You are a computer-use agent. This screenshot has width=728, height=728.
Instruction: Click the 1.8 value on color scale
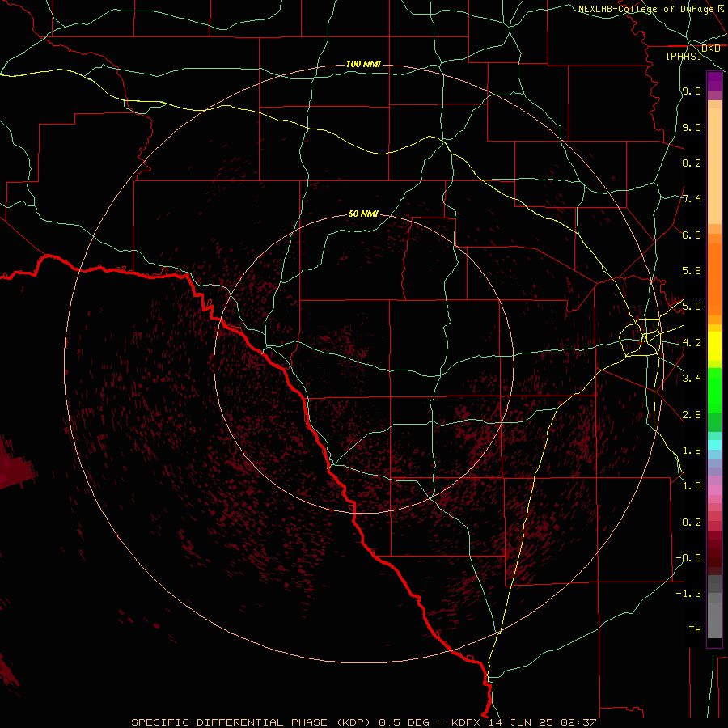692,451
